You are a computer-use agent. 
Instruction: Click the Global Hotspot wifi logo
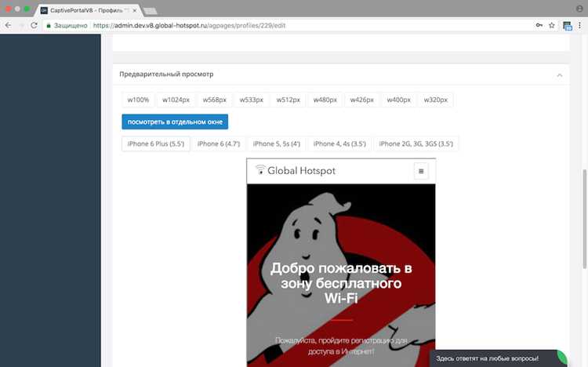point(260,169)
